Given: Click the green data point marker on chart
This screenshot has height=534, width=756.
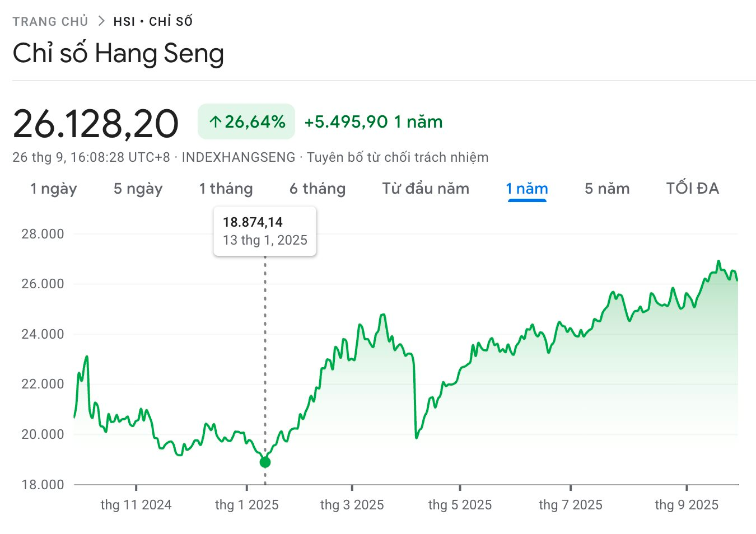Looking at the screenshot, I should pos(265,462).
